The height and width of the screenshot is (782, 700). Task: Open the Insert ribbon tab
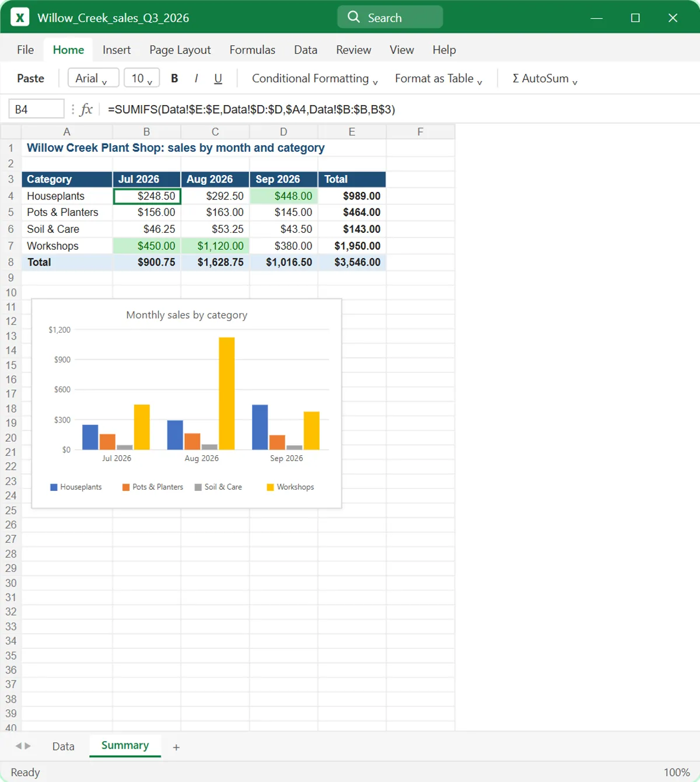117,50
